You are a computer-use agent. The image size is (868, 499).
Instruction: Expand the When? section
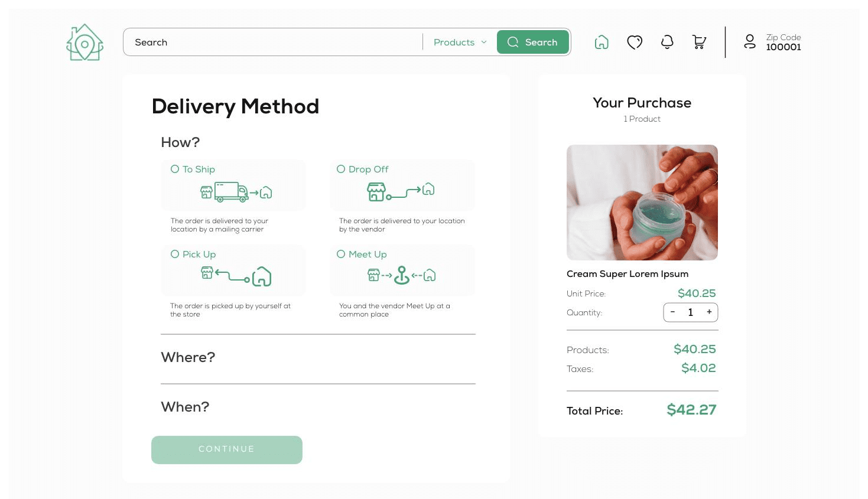pyautogui.click(x=185, y=407)
